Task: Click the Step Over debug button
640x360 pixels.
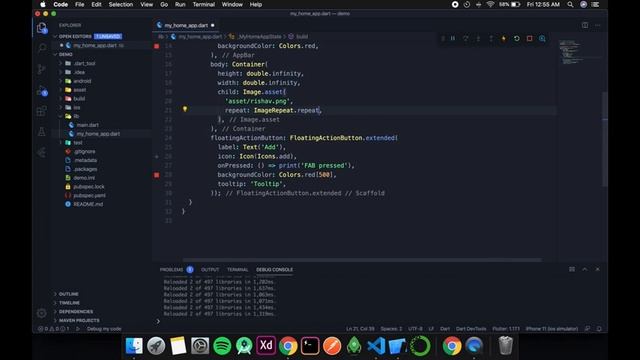Action: click(x=465, y=38)
